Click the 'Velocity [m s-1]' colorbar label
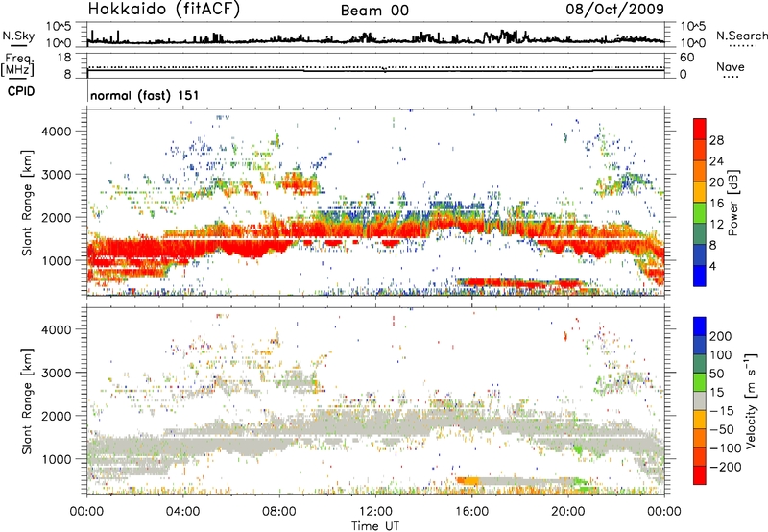The width and height of the screenshot is (768, 532). (x=751, y=400)
